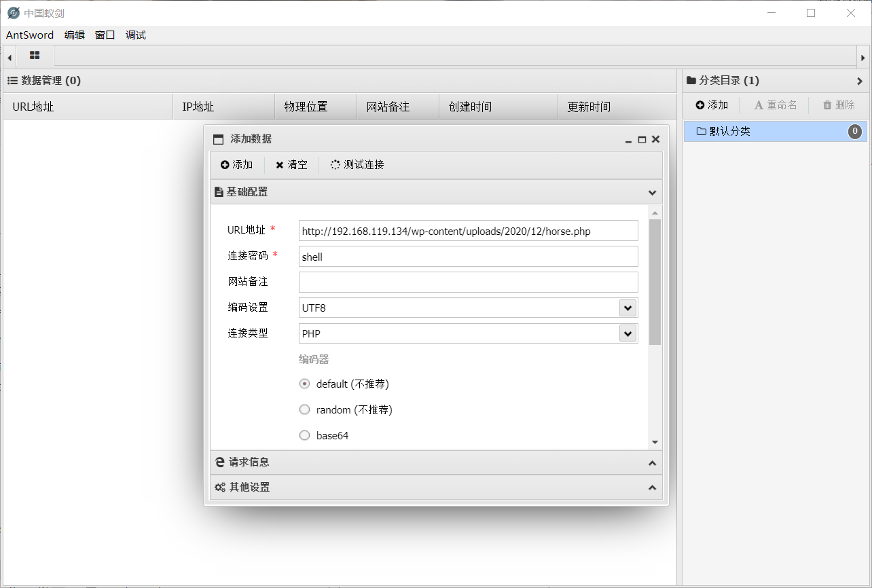Open the 编辑 menu

(75, 35)
